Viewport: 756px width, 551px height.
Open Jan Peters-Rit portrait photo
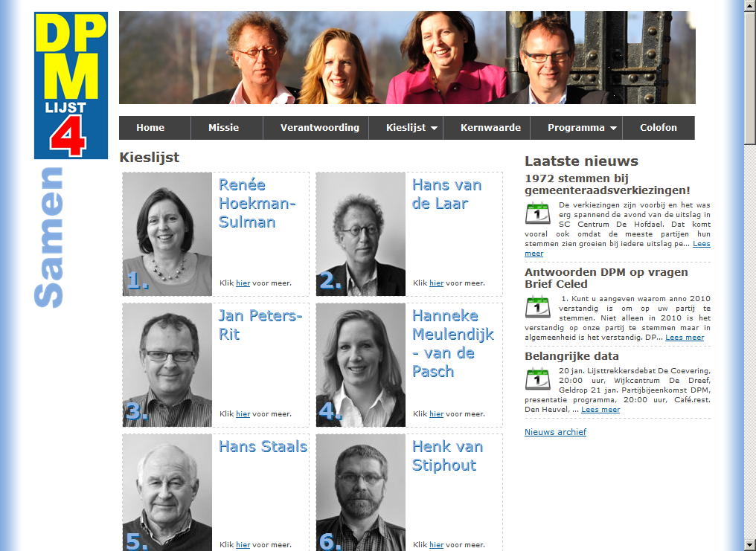[x=167, y=365]
